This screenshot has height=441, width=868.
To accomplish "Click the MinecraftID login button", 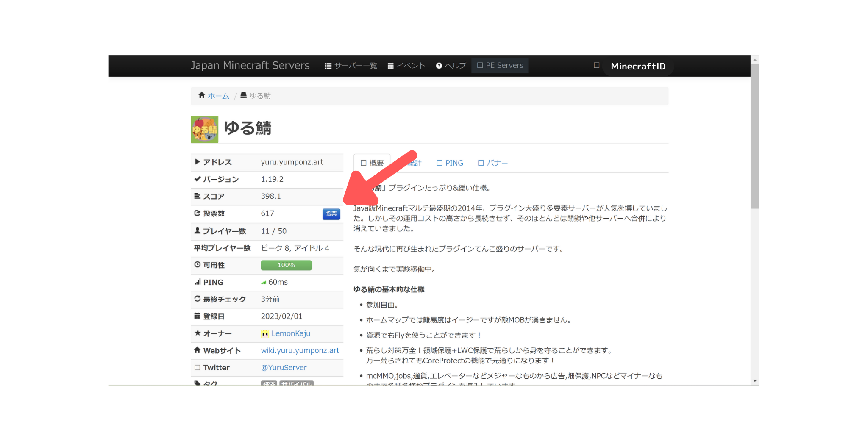I will click(x=638, y=66).
